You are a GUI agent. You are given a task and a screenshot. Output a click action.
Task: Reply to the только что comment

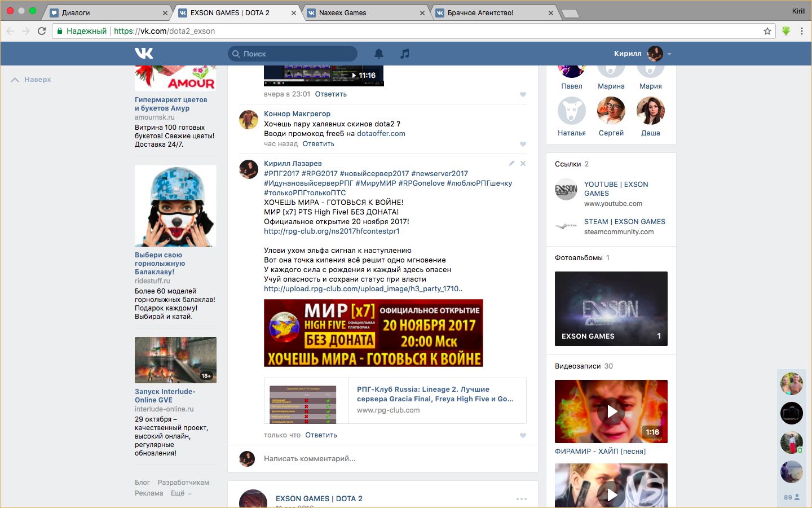(x=321, y=435)
